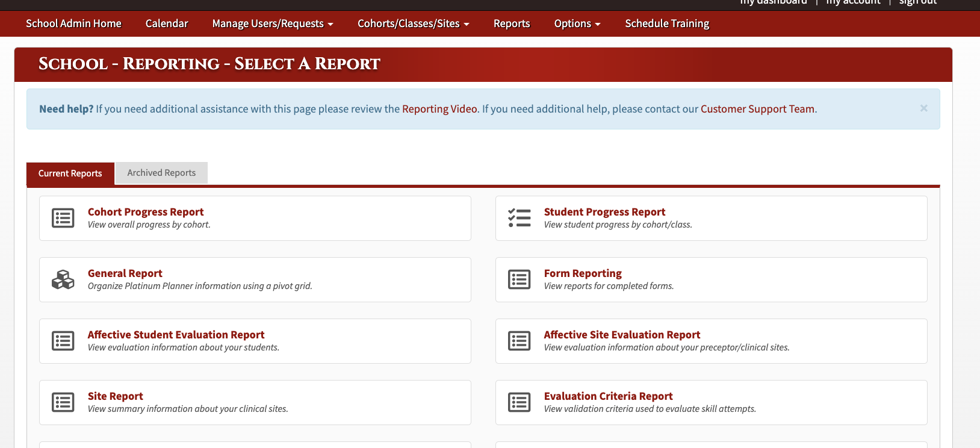Click 'View evaluation information about your preceptor/clinical sites.' text
980x448 pixels.
pos(667,347)
